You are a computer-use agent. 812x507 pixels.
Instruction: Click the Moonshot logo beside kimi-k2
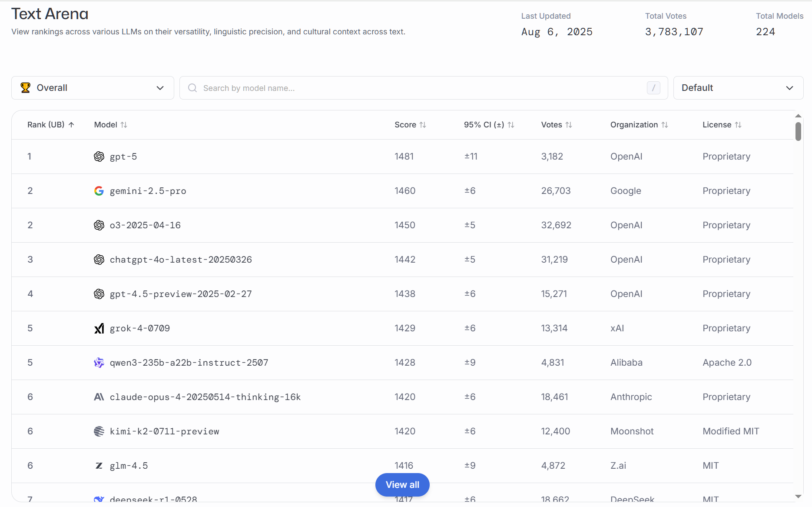(99, 431)
